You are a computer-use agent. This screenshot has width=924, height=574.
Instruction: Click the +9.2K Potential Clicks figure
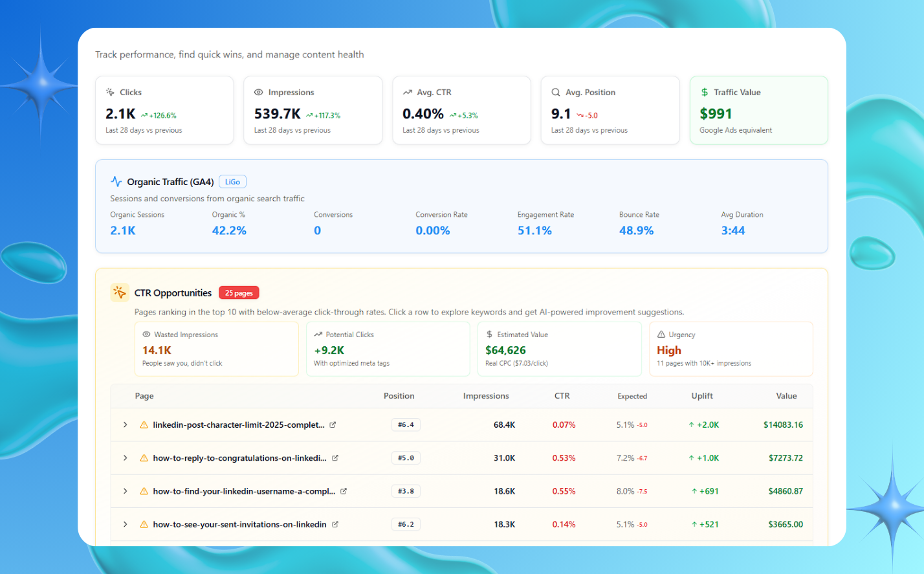(329, 350)
